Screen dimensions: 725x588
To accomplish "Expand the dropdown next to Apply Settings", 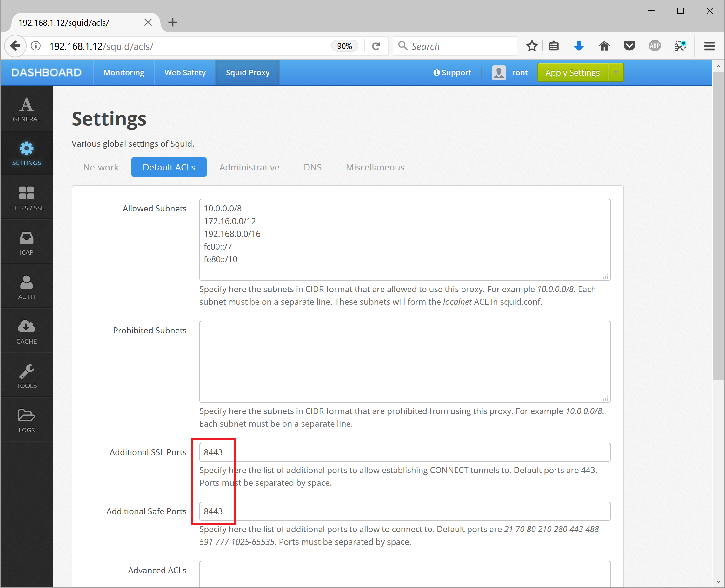I will (x=614, y=72).
